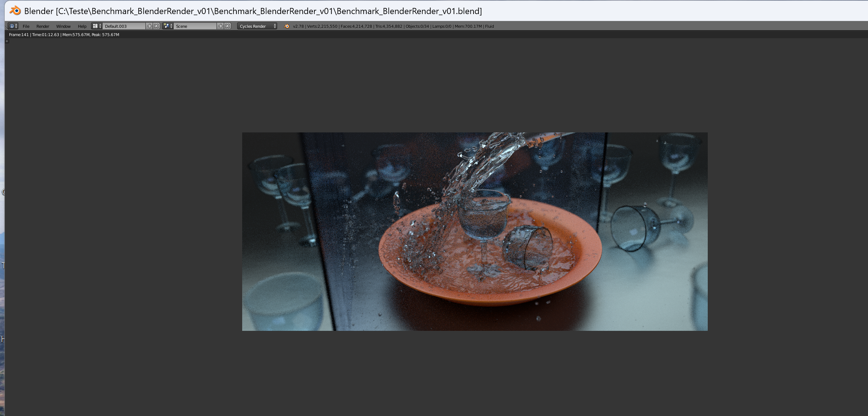Open the Help menu
The width and height of the screenshot is (868, 416).
pos(82,26)
